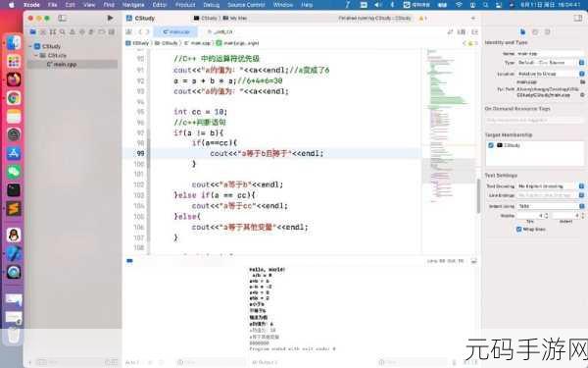Open Google Chrome from the Dock
This screenshot has width=588, height=368.
point(14,98)
